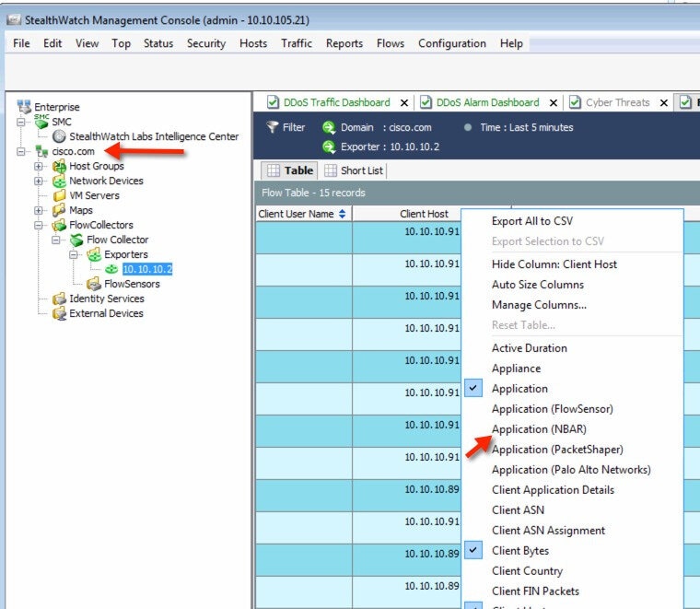
Task: Click the Time: Last 5 minutes filter
Action: [x=526, y=127]
